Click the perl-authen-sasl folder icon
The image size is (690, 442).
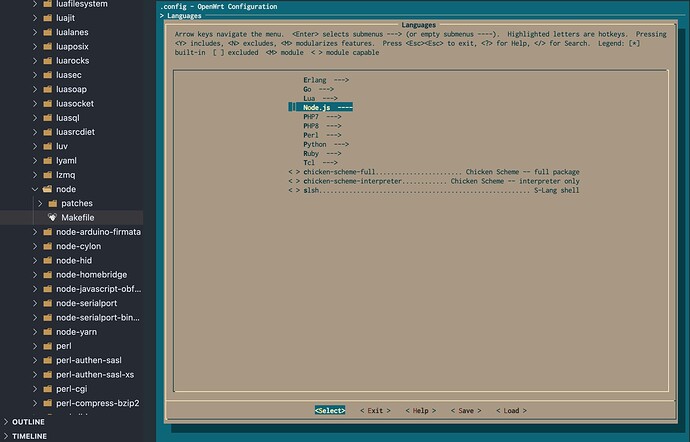pyautogui.click(x=48, y=360)
